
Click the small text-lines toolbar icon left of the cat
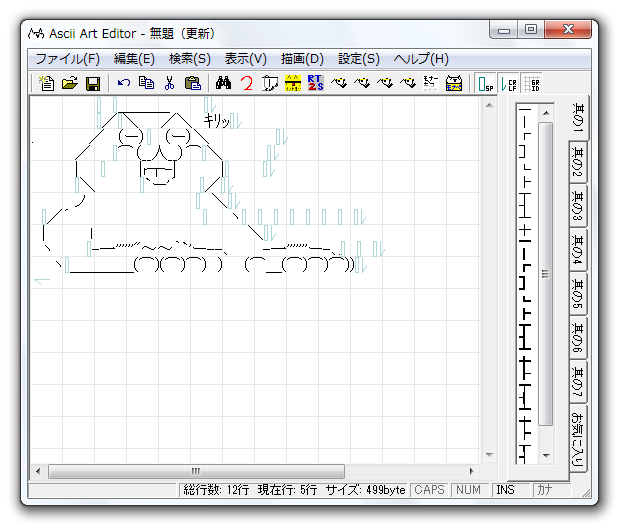tap(431, 83)
